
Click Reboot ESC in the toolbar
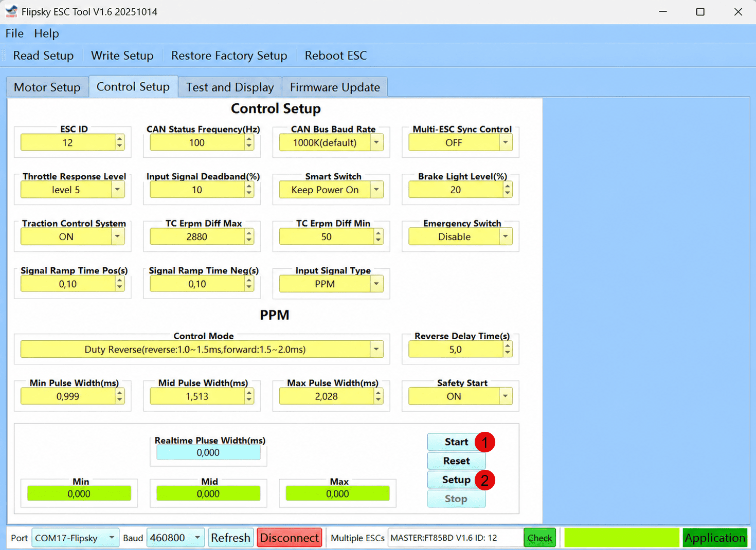tap(336, 56)
